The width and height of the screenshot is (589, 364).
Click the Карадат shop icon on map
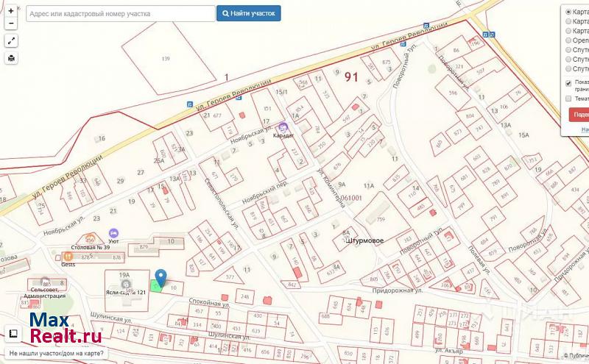(284, 126)
